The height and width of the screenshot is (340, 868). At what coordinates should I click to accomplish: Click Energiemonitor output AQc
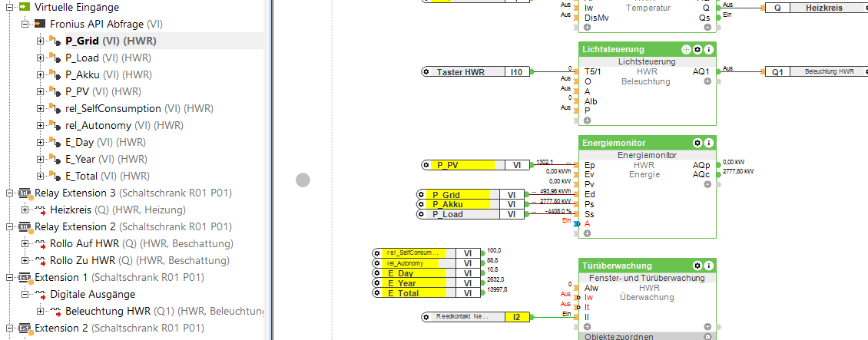701,175
